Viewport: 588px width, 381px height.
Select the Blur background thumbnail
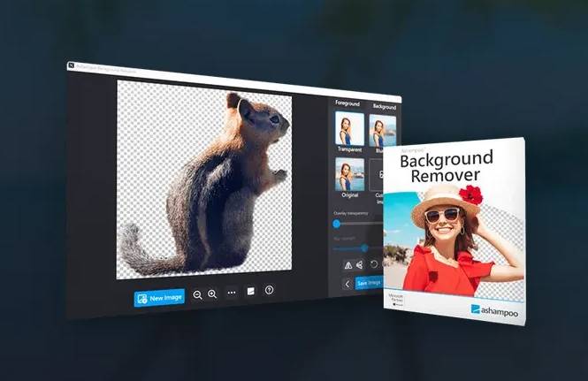[382, 131]
